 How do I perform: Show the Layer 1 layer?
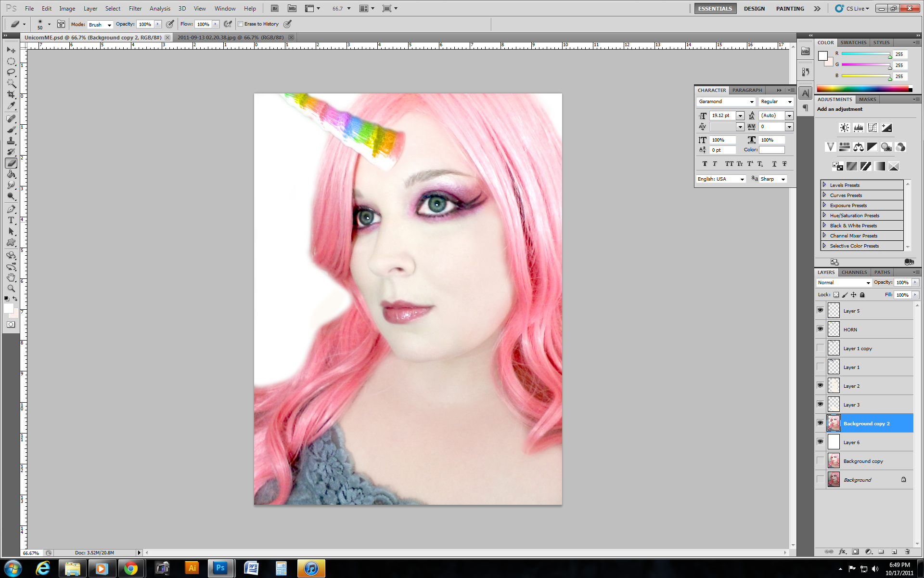tap(821, 367)
